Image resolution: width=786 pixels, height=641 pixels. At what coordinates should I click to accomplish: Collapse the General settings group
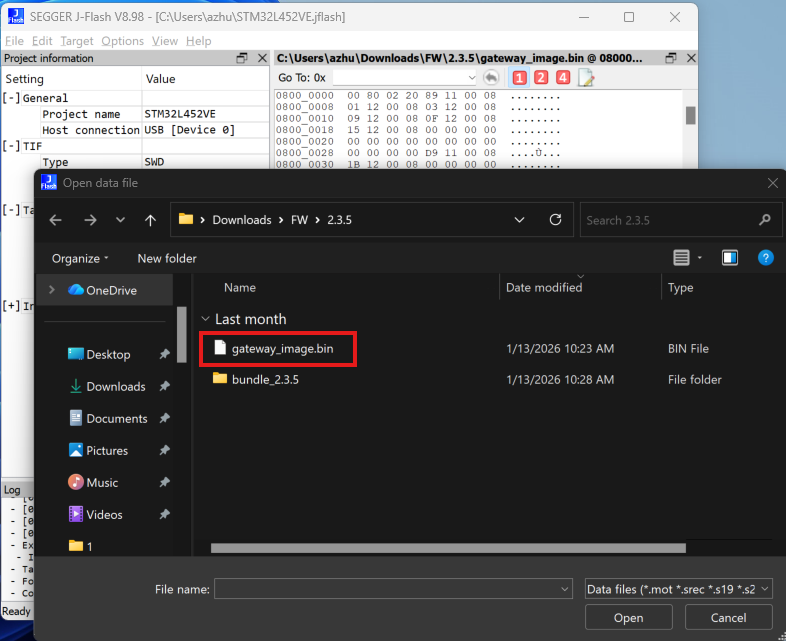pyautogui.click(x=11, y=98)
